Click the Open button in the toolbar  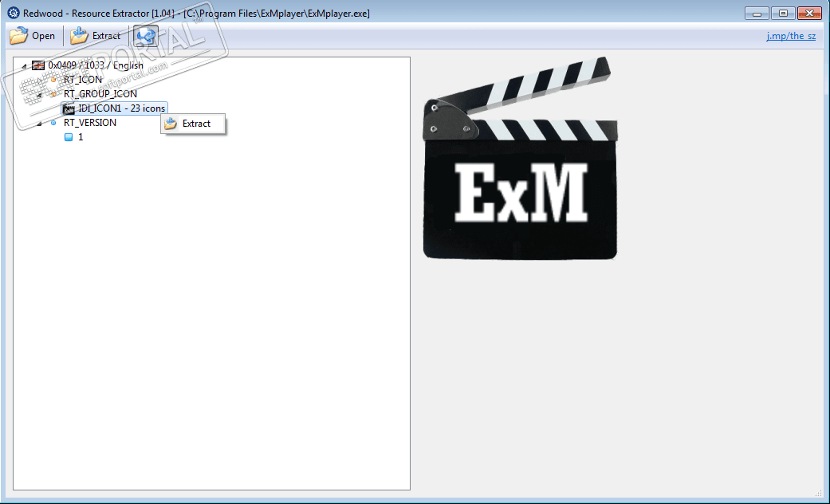pos(33,36)
